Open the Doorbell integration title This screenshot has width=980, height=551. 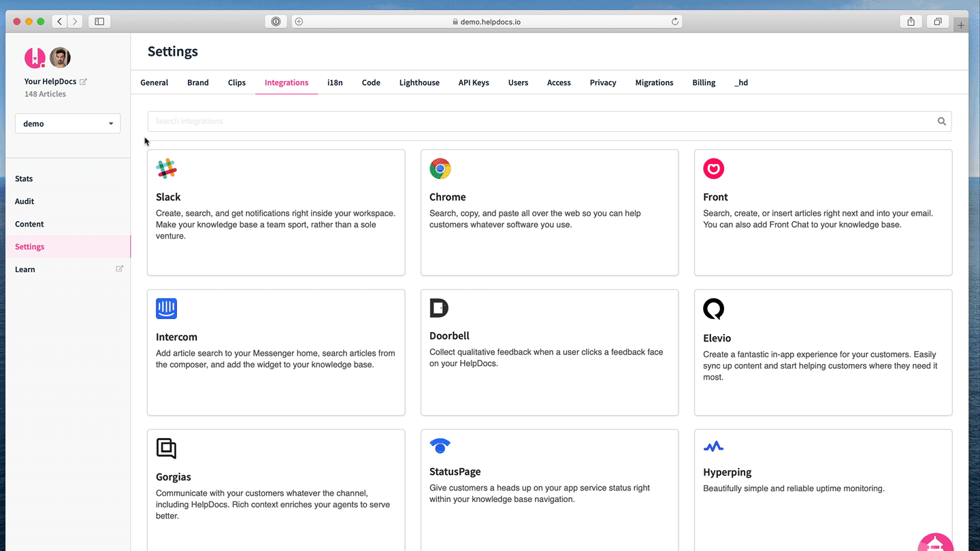[x=449, y=336]
